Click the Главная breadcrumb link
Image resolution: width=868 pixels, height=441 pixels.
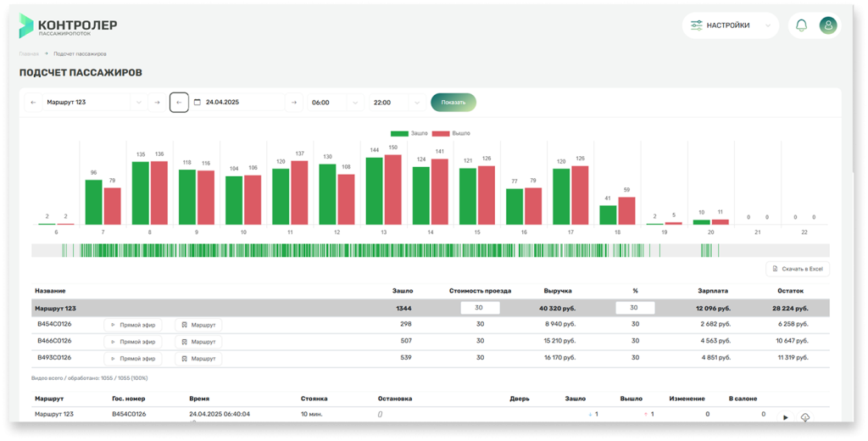pos(29,53)
